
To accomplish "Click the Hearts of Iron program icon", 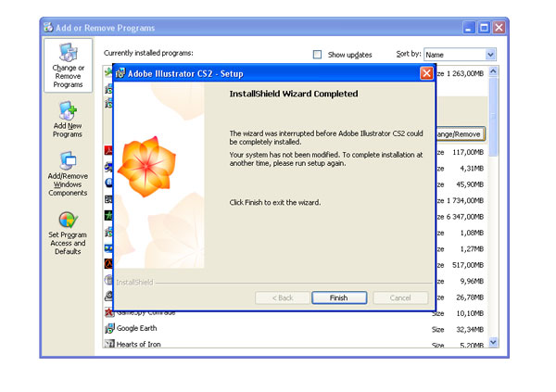I will (x=109, y=344).
